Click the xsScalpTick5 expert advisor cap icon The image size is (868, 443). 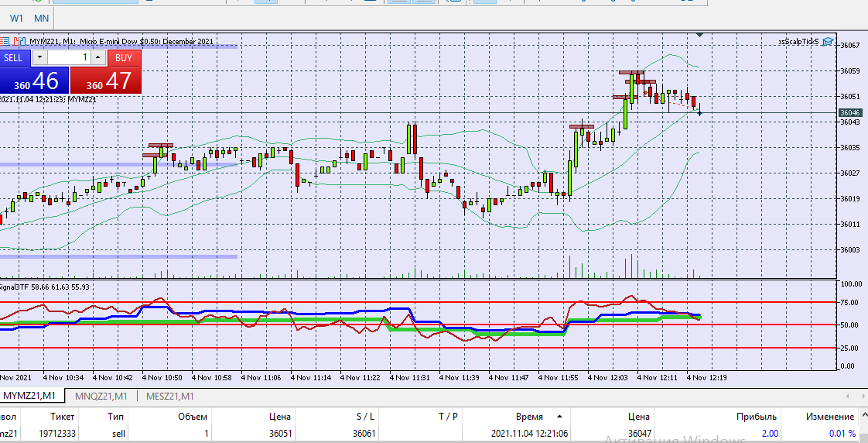pos(828,42)
